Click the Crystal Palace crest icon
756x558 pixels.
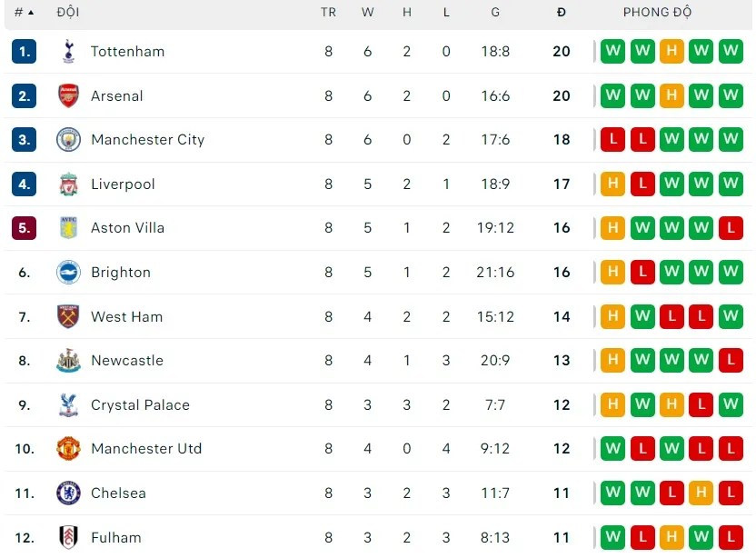click(68, 405)
